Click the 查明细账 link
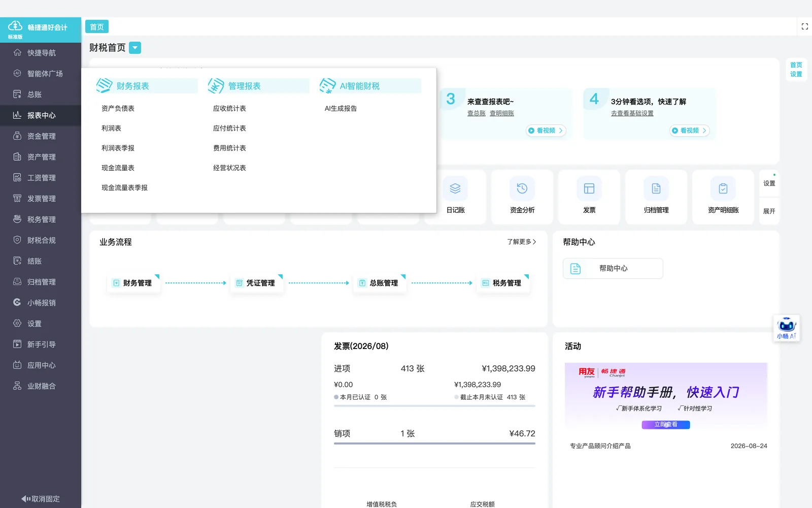This screenshot has height=508, width=812. tap(502, 113)
